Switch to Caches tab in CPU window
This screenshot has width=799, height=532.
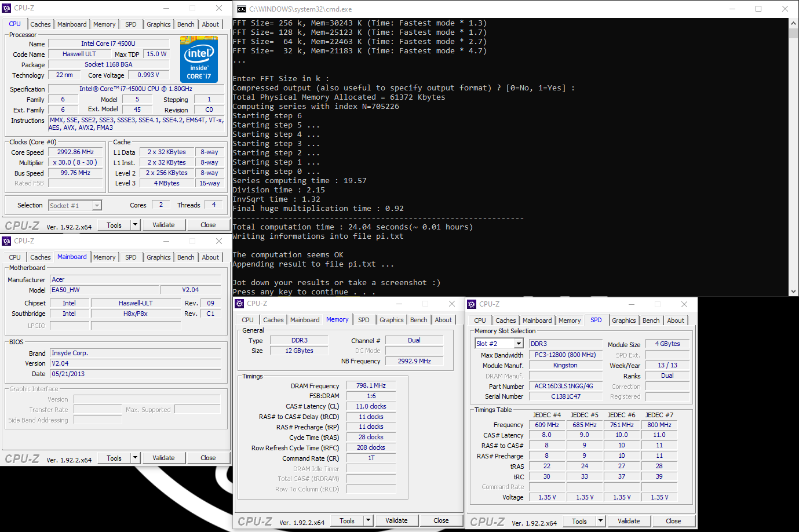[x=41, y=24]
